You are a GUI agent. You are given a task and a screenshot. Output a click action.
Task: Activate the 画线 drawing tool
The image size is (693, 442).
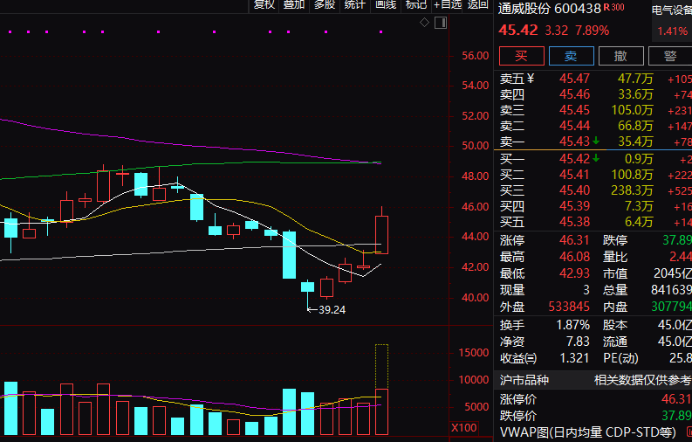(385, 5)
